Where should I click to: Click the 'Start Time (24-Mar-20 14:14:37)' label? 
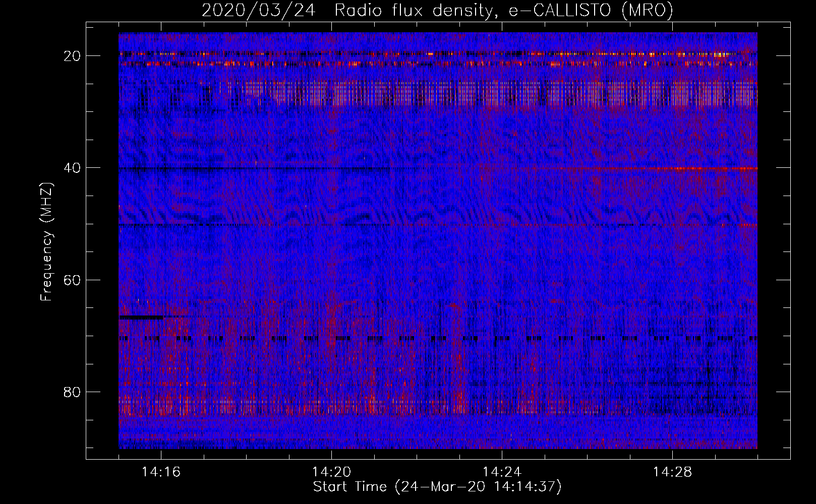(x=437, y=487)
